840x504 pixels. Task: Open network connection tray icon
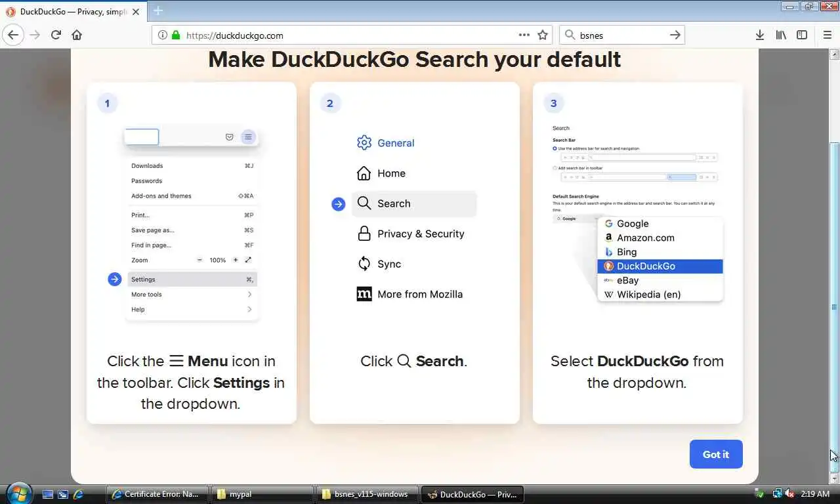[777, 493]
